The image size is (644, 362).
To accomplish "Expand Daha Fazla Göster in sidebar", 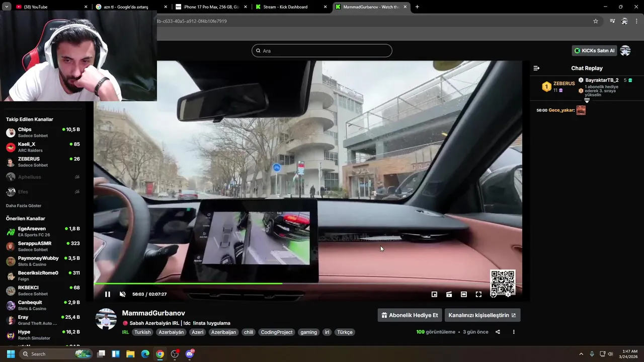I will point(24,206).
